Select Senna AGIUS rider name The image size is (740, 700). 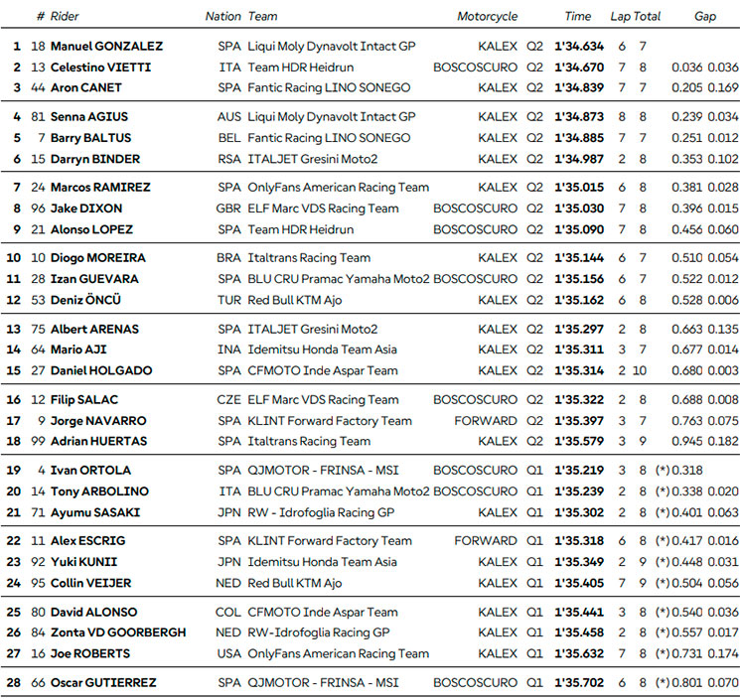89,117
